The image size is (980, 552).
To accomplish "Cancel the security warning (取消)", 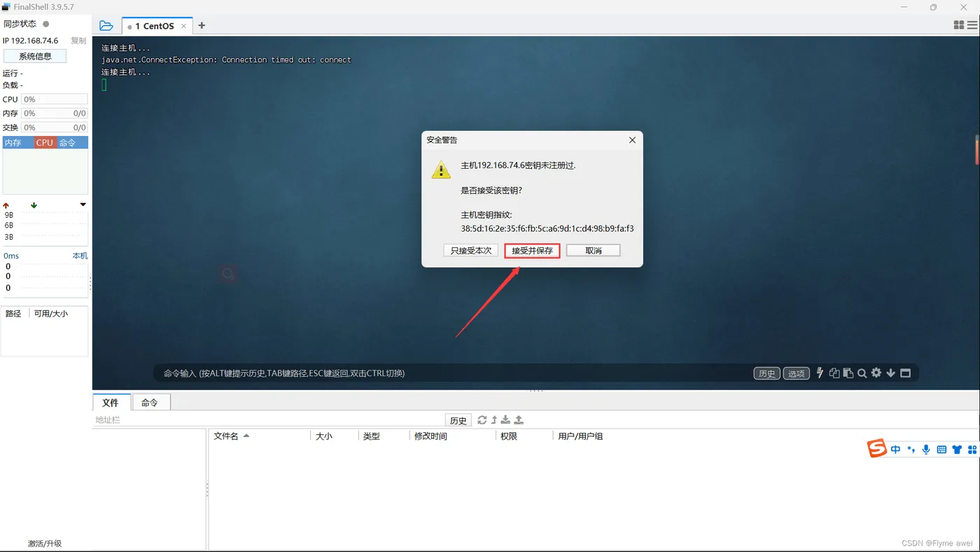I will pyautogui.click(x=593, y=250).
